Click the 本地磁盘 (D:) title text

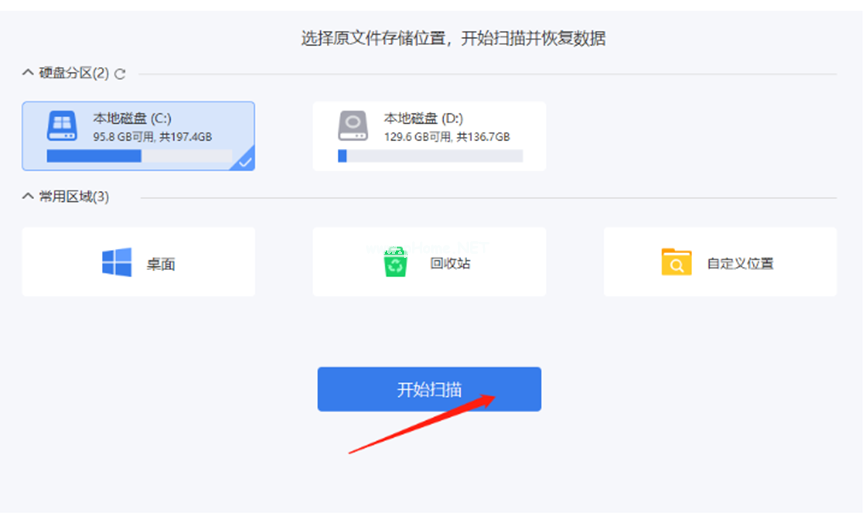424,118
